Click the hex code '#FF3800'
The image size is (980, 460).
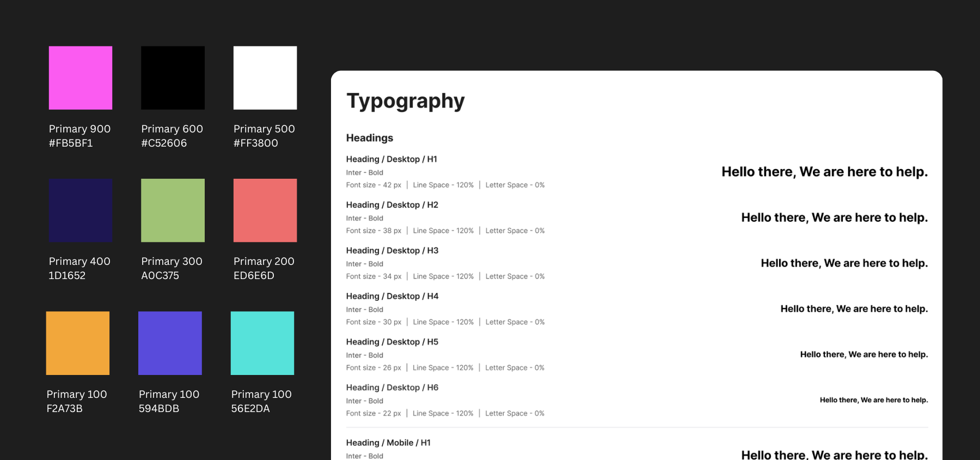pos(256,143)
